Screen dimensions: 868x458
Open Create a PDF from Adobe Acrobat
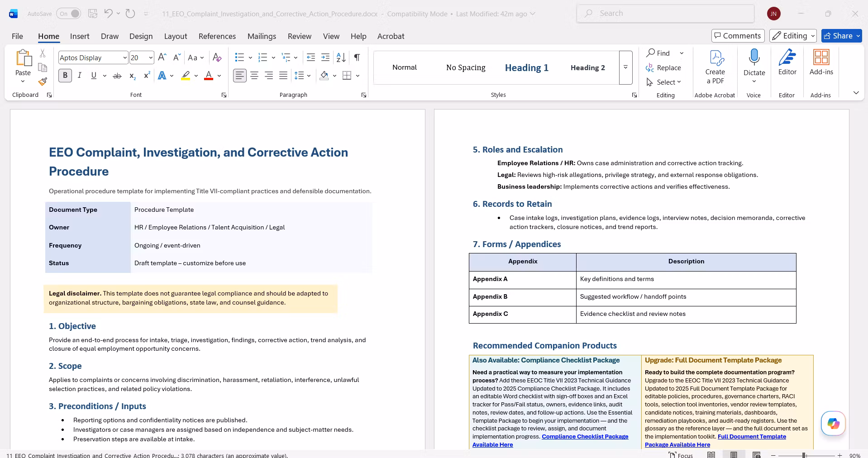pos(715,67)
